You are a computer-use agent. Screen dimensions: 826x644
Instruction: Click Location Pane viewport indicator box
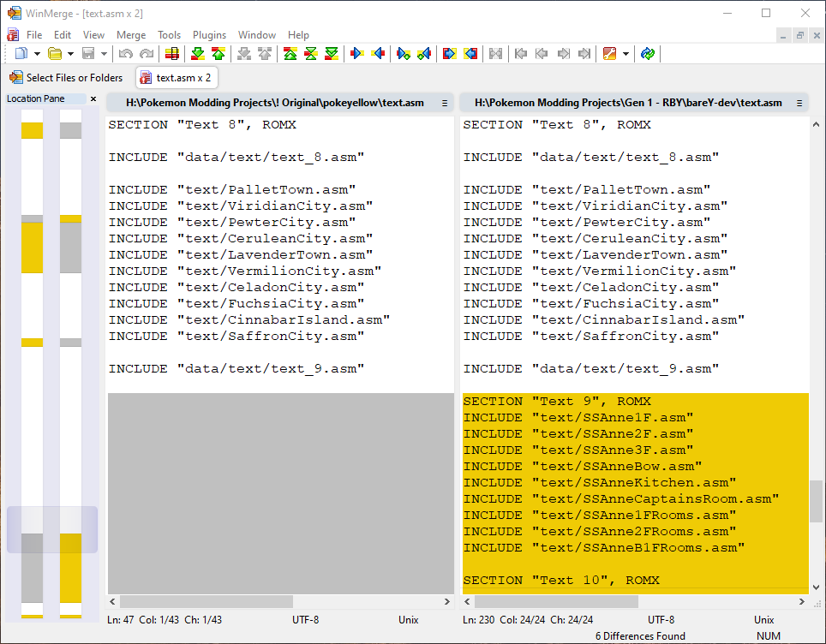click(x=52, y=529)
